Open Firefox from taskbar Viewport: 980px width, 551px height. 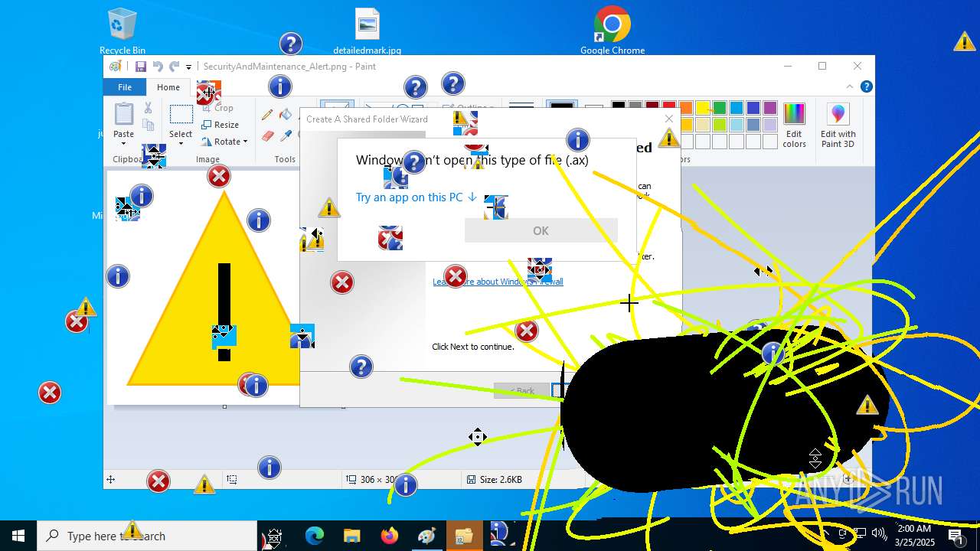tap(389, 536)
